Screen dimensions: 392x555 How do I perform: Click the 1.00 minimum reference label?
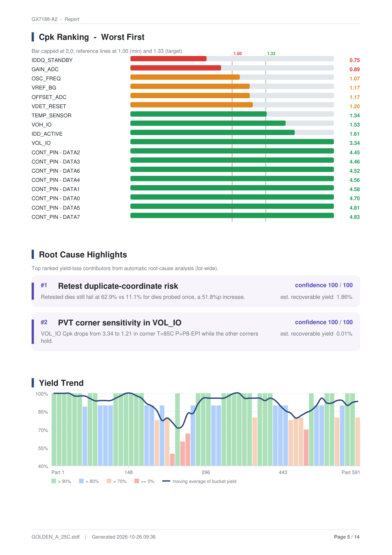(x=237, y=53)
